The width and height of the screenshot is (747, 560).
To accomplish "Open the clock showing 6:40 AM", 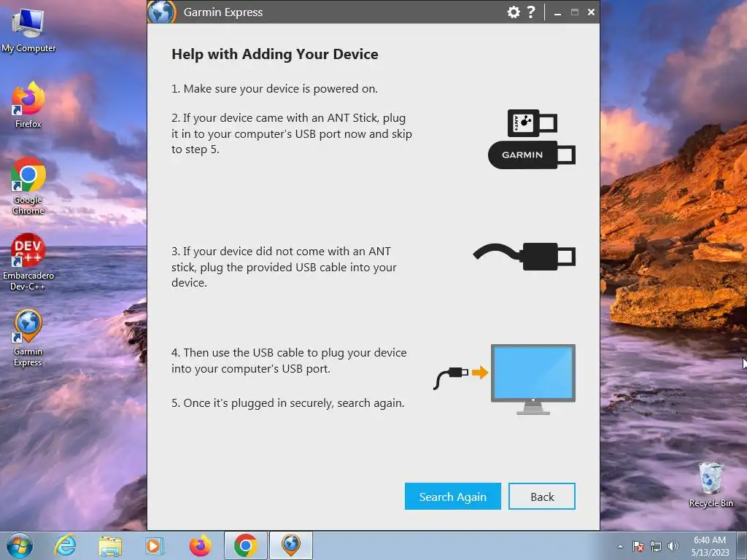I will click(710, 546).
